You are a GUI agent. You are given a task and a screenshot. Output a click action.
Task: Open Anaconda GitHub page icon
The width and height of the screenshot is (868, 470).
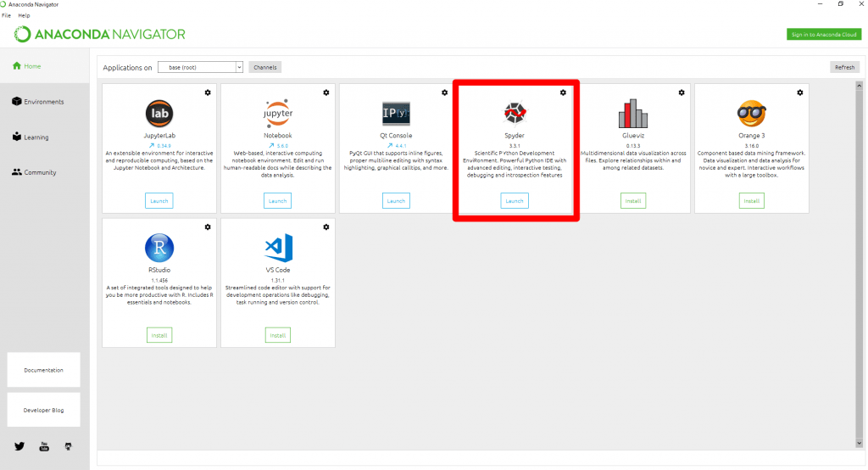tap(68, 446)
